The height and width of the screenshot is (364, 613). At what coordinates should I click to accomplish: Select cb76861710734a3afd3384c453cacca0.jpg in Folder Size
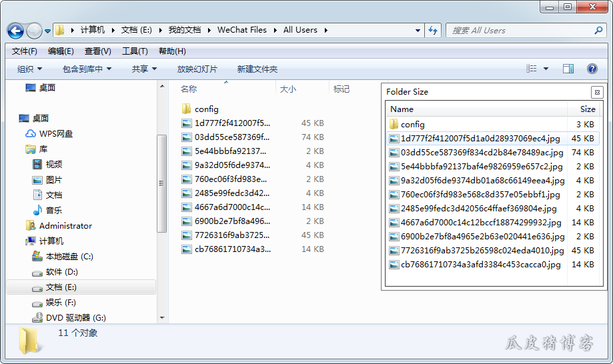pyautogui.click(x=492, y=265)
